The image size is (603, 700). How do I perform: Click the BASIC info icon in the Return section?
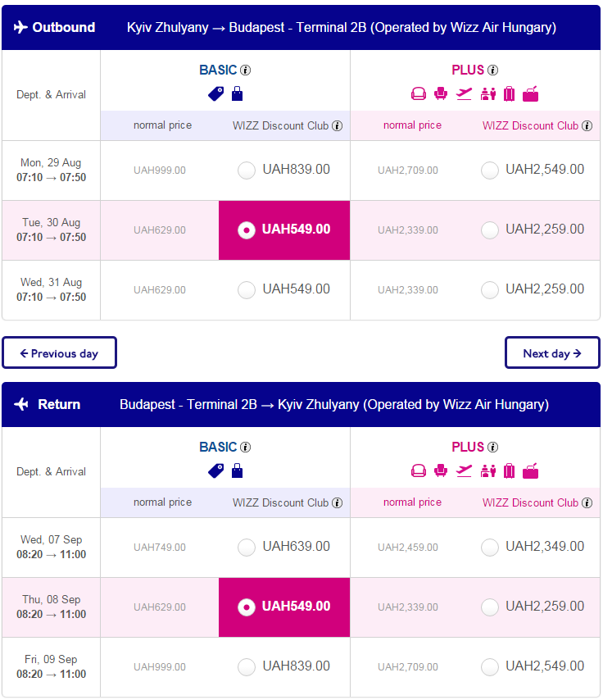click(246, 447)
